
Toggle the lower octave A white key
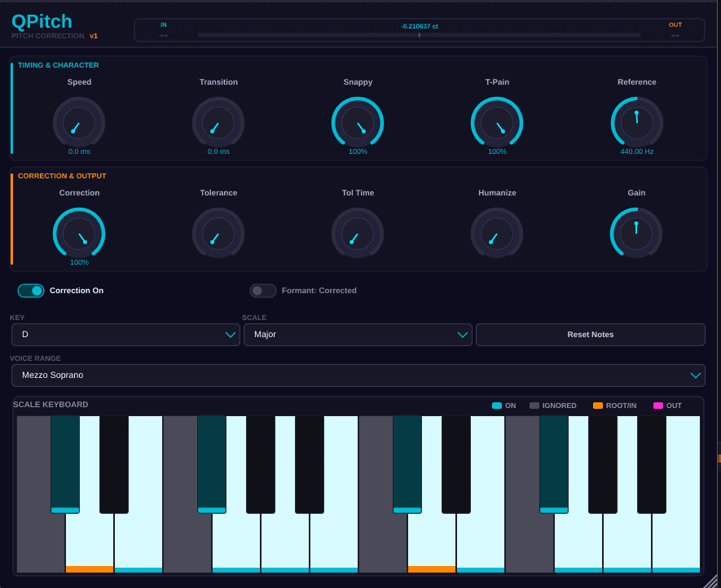pyautogui.click(x=285, y=542)
